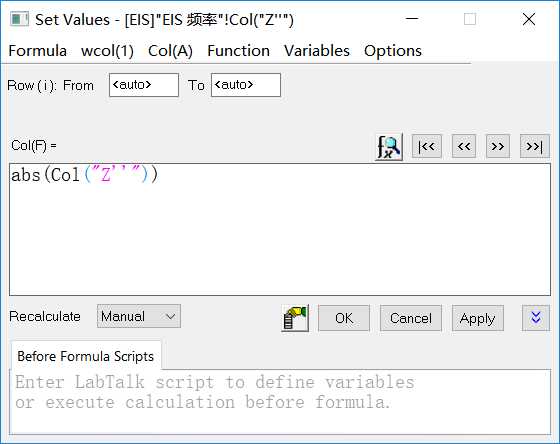Open the function search fx icon
560x444 pixels.
tap(389, 147)
